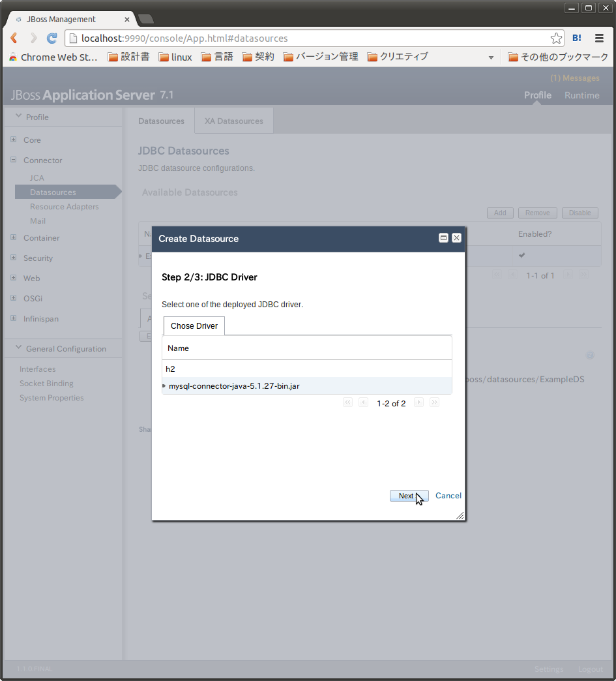Open Resource Adapters in the sidebar
The height and width of the screenshot is (681, 616).
(65, 206)
